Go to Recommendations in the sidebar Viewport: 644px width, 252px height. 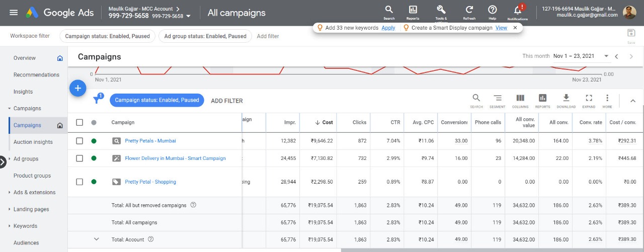[x=36, y=75]
